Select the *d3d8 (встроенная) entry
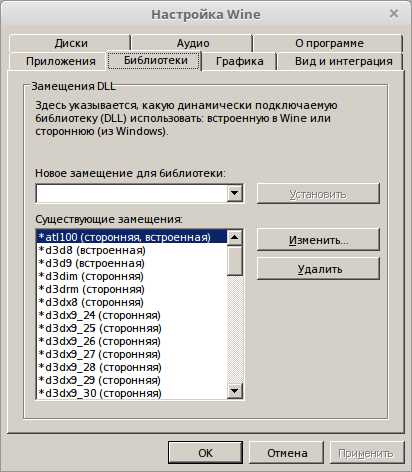The height and width of the screenshot is (472, 412). click(x=132, y=250)
